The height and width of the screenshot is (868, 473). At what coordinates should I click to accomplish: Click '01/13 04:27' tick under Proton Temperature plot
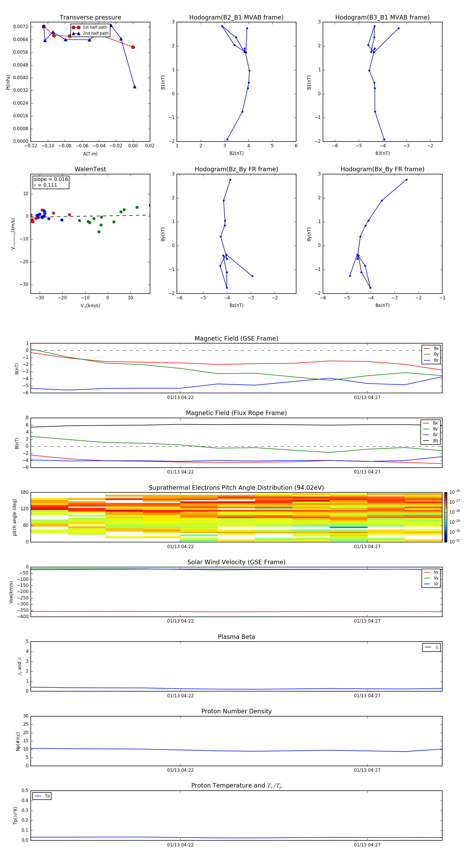tap(367, 845)
